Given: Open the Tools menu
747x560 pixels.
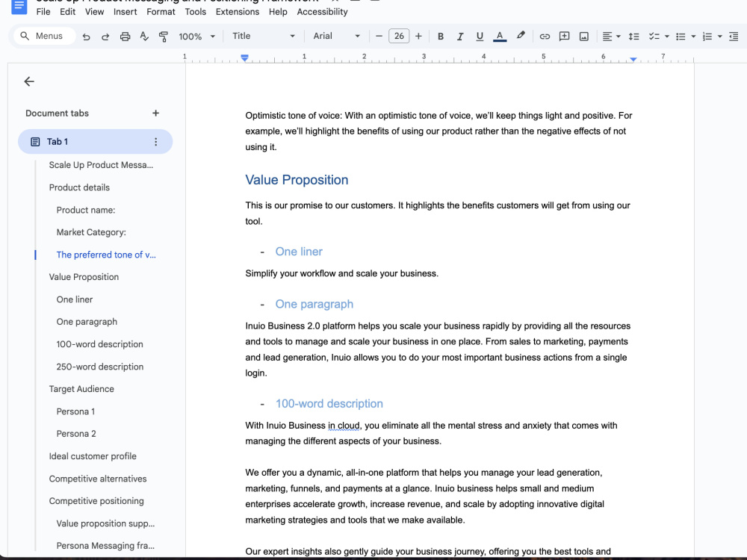Looking at the screenshot, I should coord(195,12).
